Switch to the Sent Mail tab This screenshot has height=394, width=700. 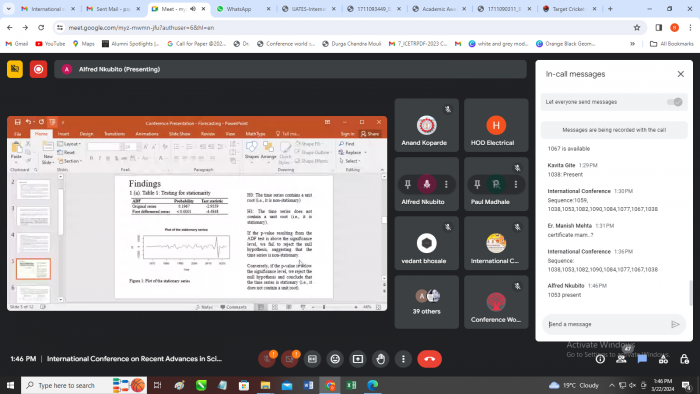[113, 9]
